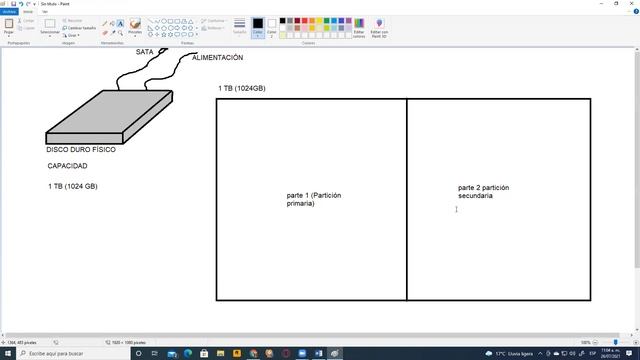
Task: Pick the purple color swatch
Action: click(x=349, y=21)
